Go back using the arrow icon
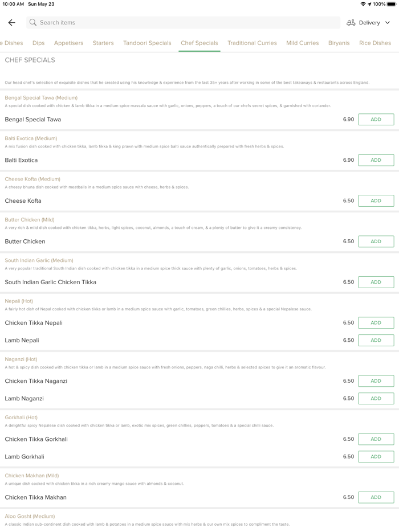The image size is (399, 532). [x=11, y=23]
